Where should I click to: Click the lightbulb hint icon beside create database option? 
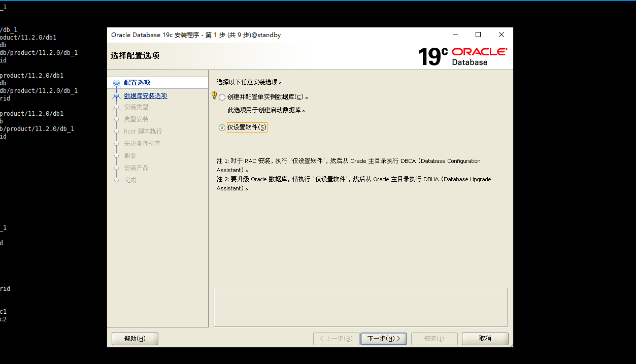[214, 95]
